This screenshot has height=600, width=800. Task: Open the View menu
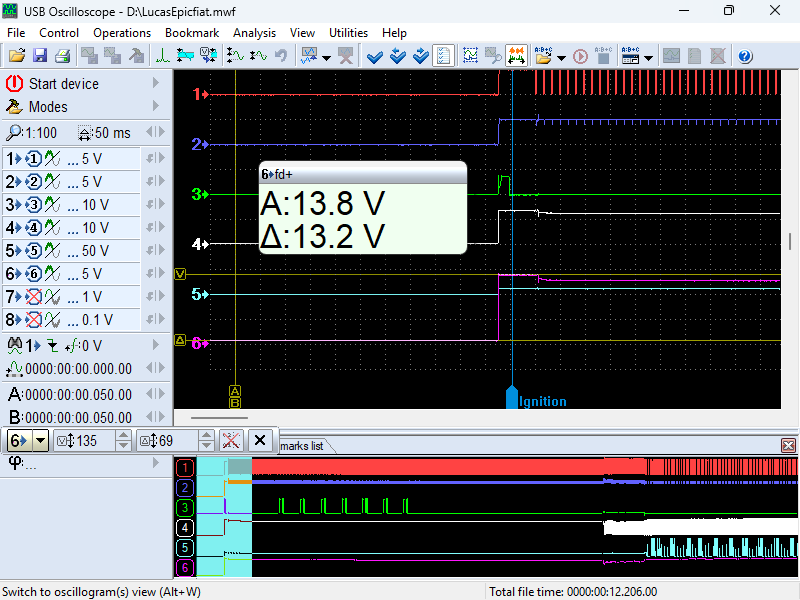302,33
